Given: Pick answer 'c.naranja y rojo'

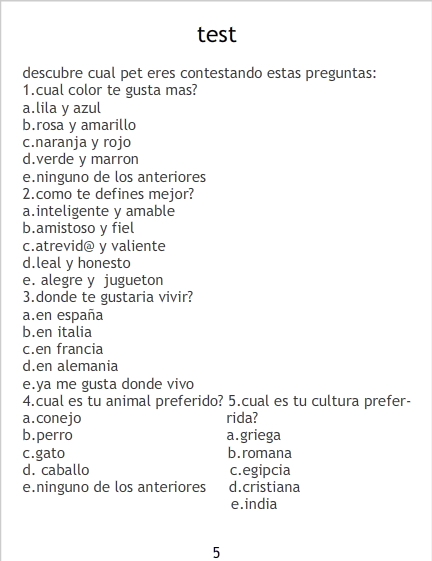Looking at the screenshot, I should pos(77,143).
